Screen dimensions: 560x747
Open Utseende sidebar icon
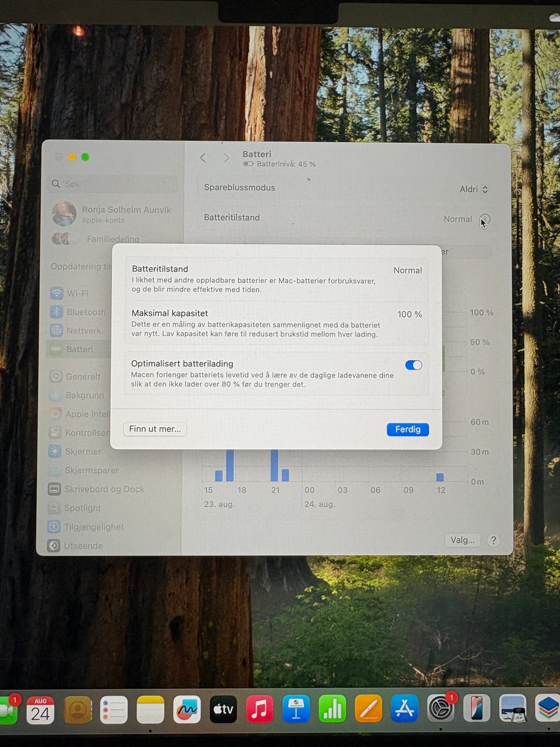coord(54,546)
